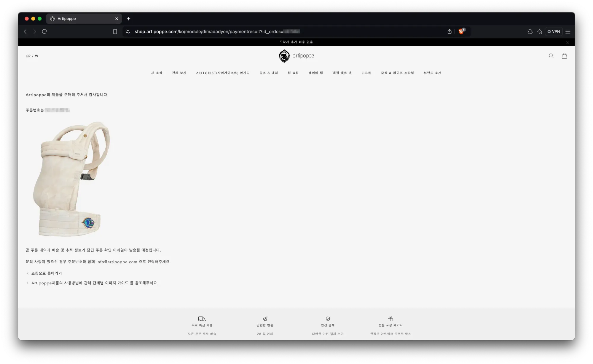Click the gift packaging icon

click(390, 319)
